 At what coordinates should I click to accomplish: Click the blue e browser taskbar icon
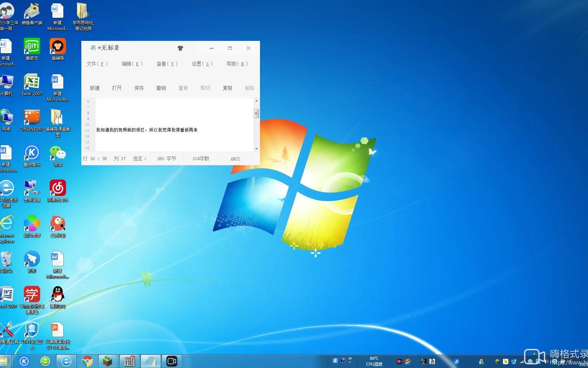pyautogui.click(x=66, y=361)
